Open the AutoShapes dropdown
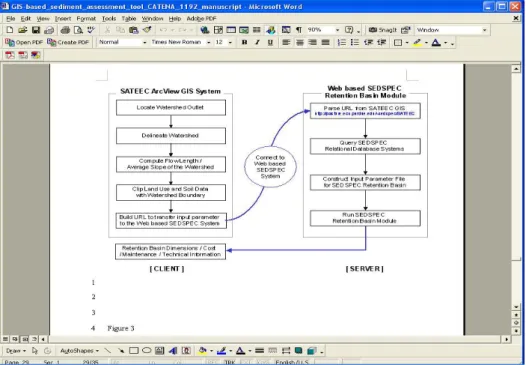The width and height of the screenshot is (526, 365). coord(79,351)
